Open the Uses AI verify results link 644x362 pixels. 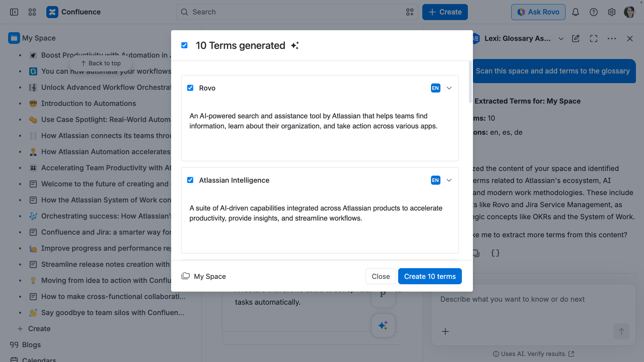click(533, 354)
